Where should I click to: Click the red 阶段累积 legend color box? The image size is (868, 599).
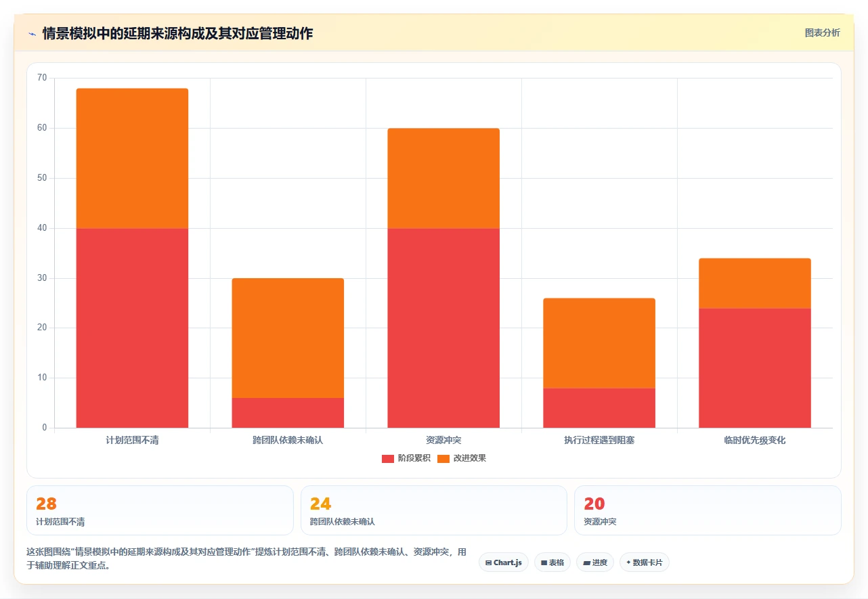[388, 458]
